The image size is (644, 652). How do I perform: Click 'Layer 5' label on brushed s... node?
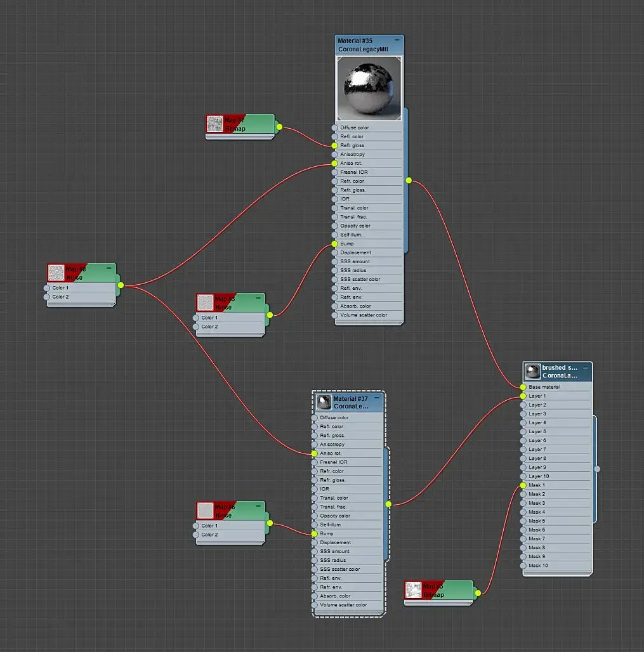click(x=537, y=432)
